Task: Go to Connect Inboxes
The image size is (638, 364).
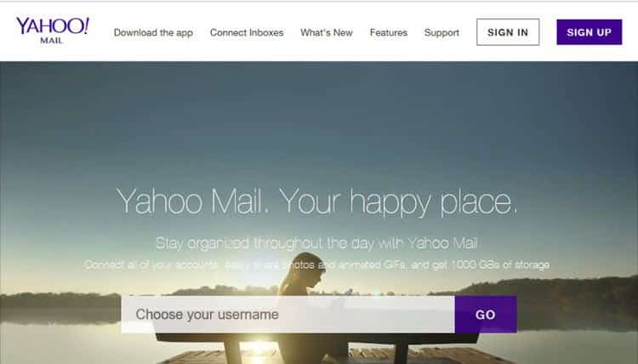Action: click(x=247, y=32)
